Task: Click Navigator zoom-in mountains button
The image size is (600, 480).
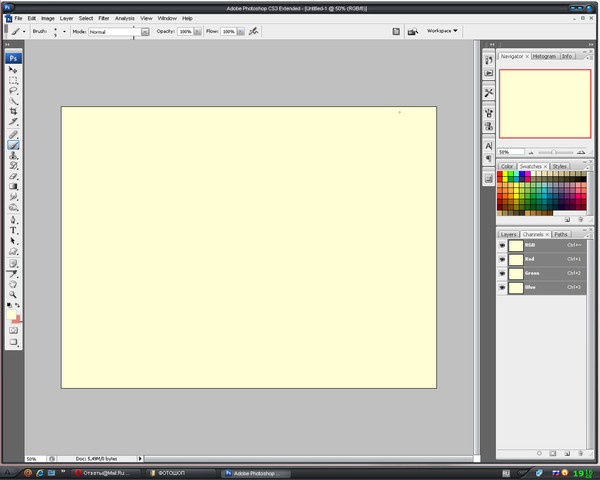Action: point(581,152)
